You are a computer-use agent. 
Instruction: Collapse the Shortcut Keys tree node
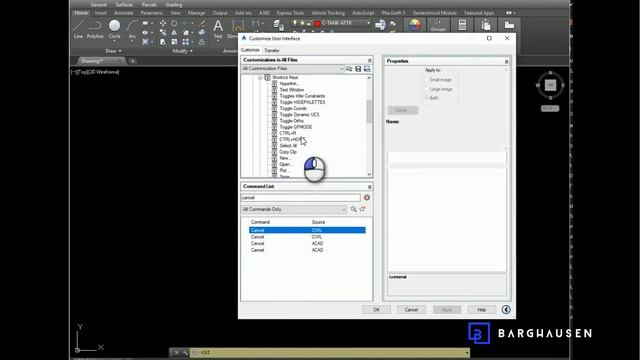[260, 77]
